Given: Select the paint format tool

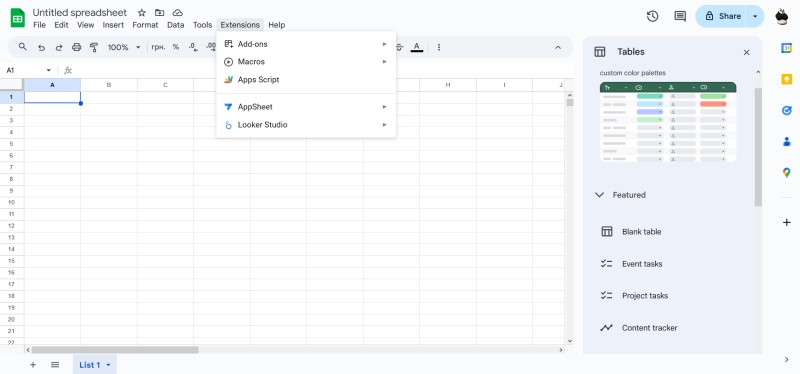Looking at the screenshot, I should pyautogui.click(x=94, y=47).
